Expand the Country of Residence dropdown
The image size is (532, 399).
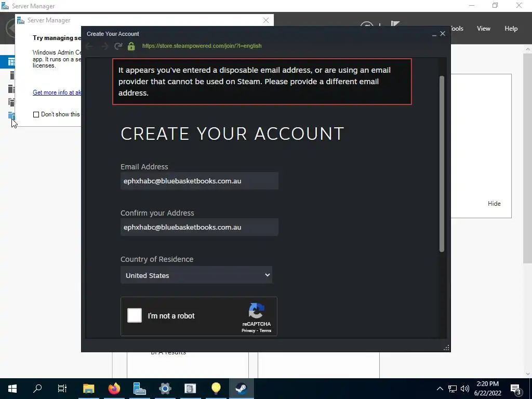(196, 275)
